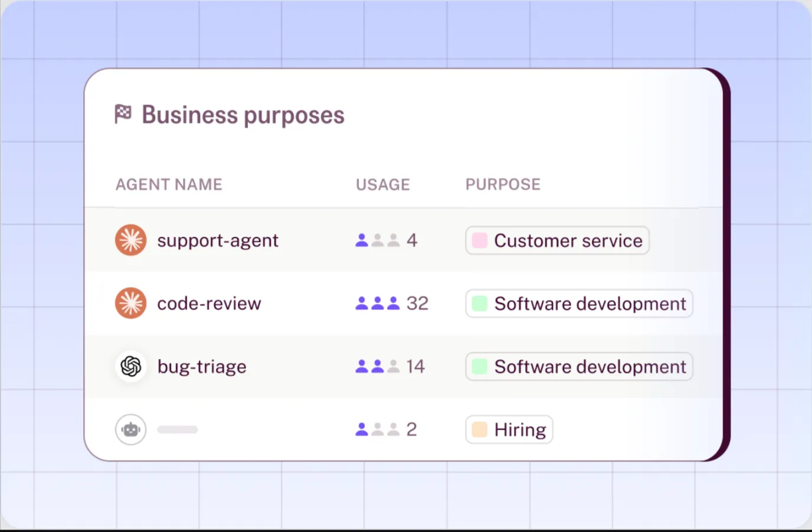The height and width of the screenshot is (532, 812).
Task: Select the support-agent orange starburst icon
Action: click(130, 240)
